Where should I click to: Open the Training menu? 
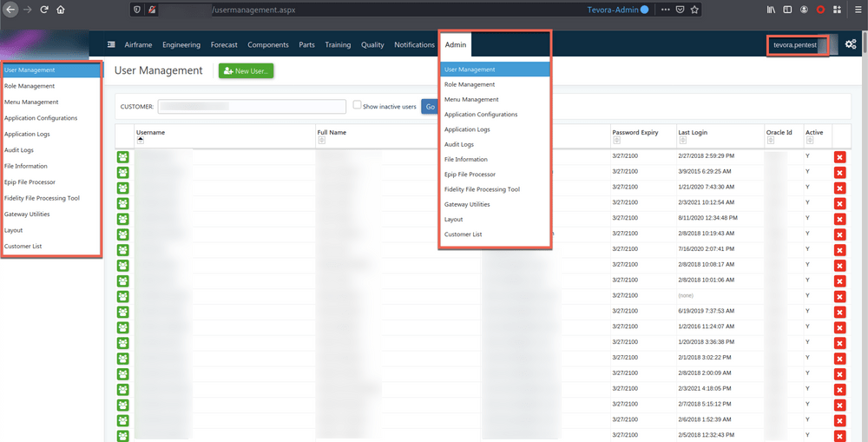coord(338,45)
